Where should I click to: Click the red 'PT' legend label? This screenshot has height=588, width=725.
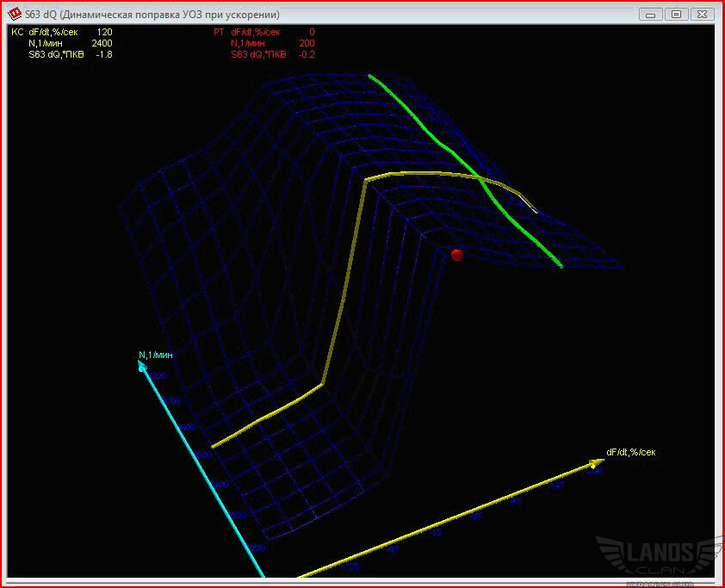(x=219, y=32)
